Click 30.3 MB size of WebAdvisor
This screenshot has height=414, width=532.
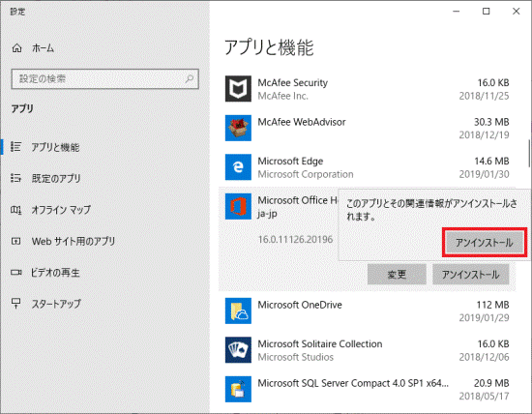click(x=491, y=122)
